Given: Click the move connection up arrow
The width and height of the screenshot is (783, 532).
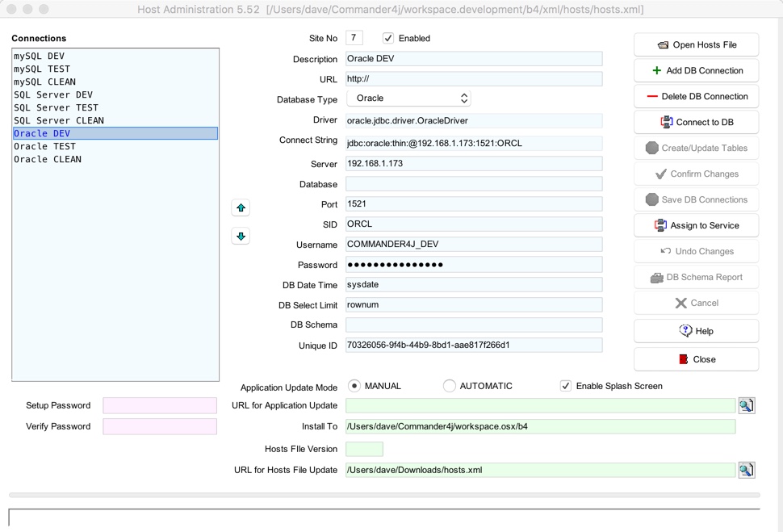Looking at the screenshot, I should (x=241, y=207).
